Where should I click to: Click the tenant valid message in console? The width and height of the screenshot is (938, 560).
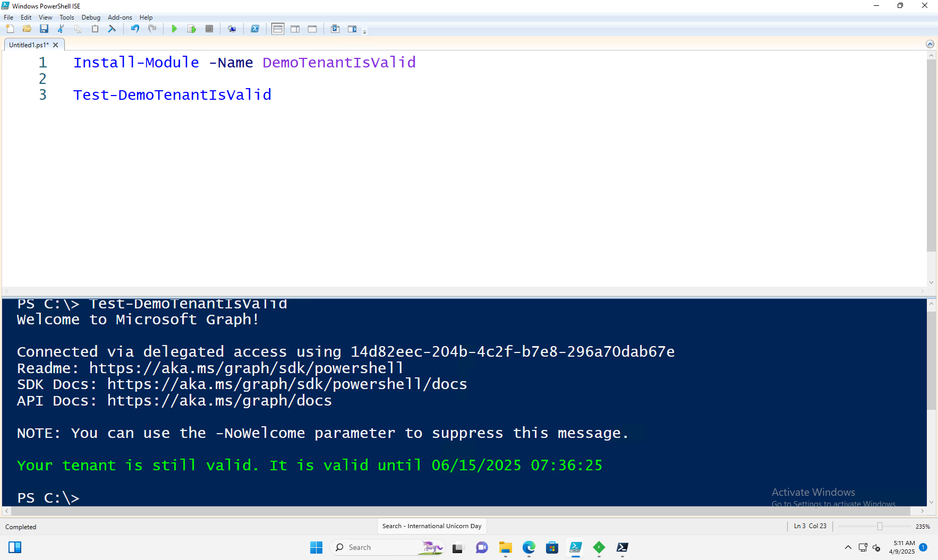click(x=310, y=466)
